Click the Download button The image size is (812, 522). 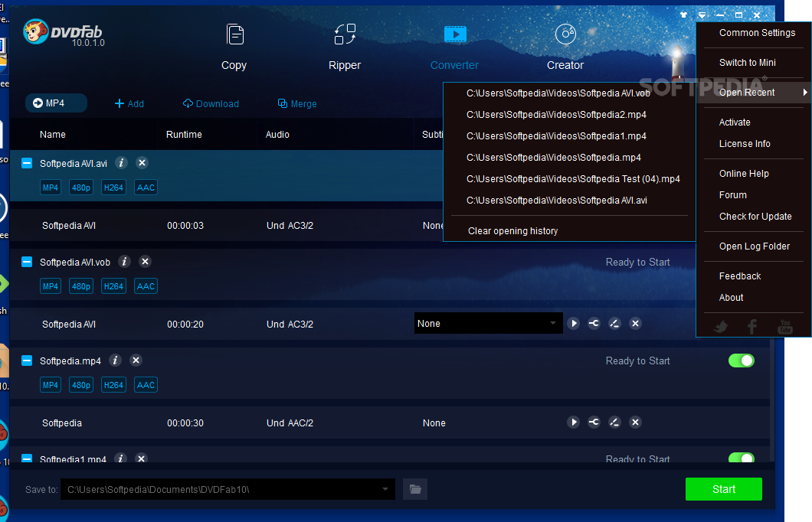click(211, 103)
